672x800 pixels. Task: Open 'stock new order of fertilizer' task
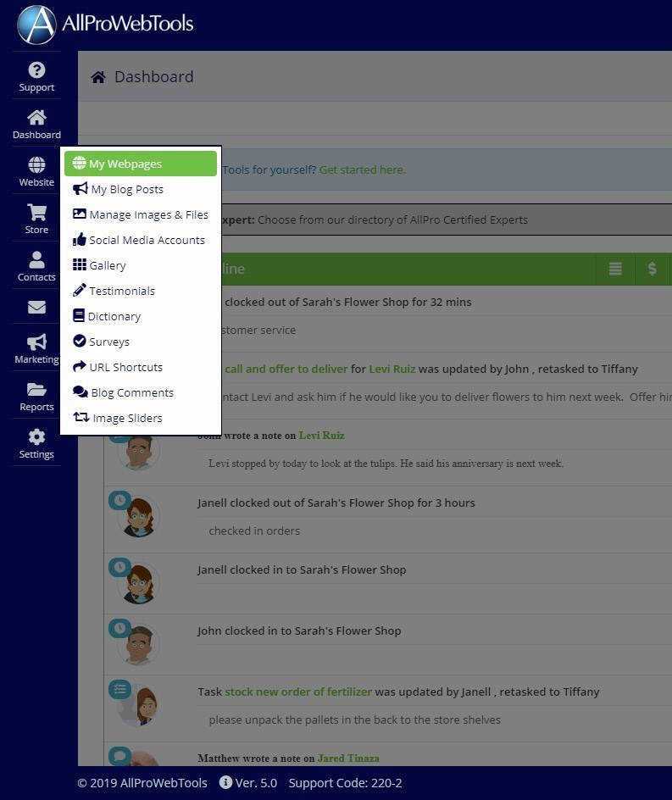(298, 692)
